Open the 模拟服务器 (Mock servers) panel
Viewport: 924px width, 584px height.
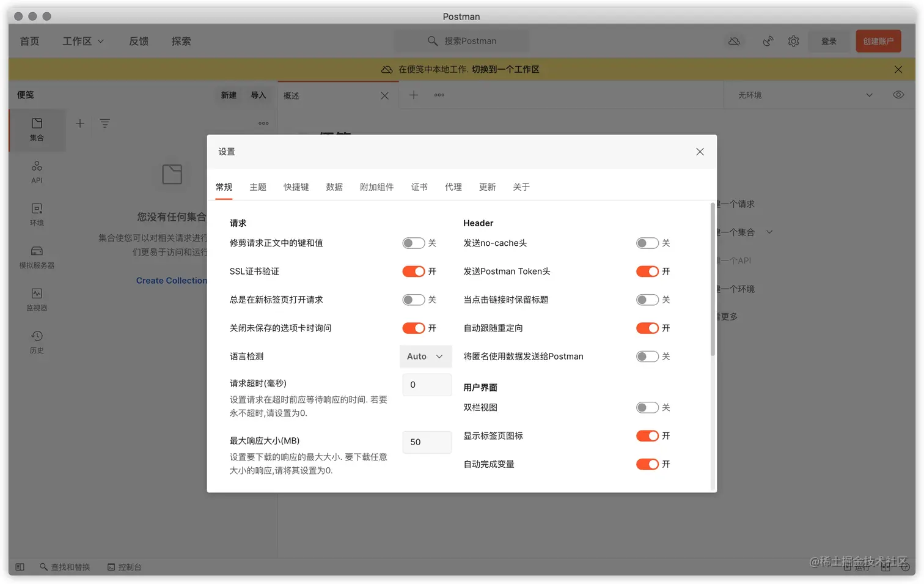(x=36, y=257)
